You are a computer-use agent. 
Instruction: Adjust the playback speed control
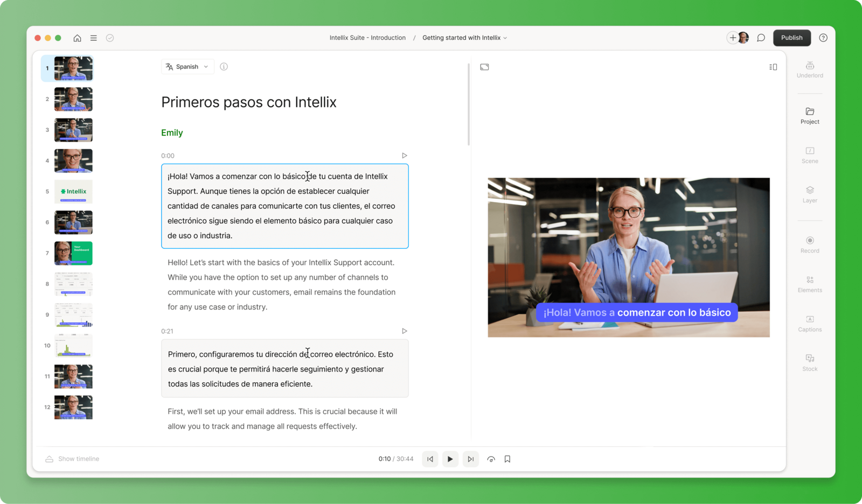491,459
